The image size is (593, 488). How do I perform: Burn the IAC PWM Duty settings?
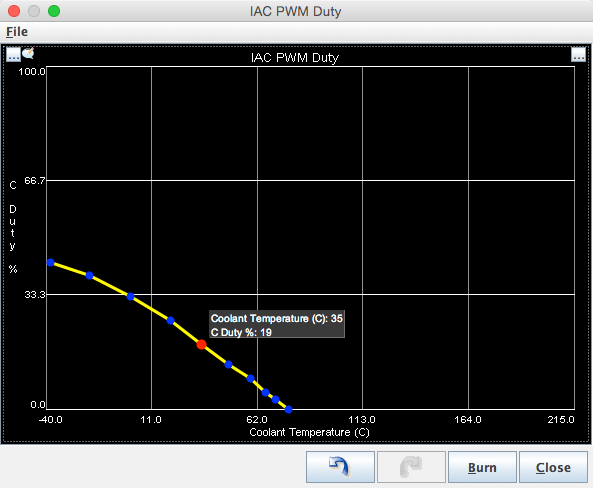(x=482, y=467)
